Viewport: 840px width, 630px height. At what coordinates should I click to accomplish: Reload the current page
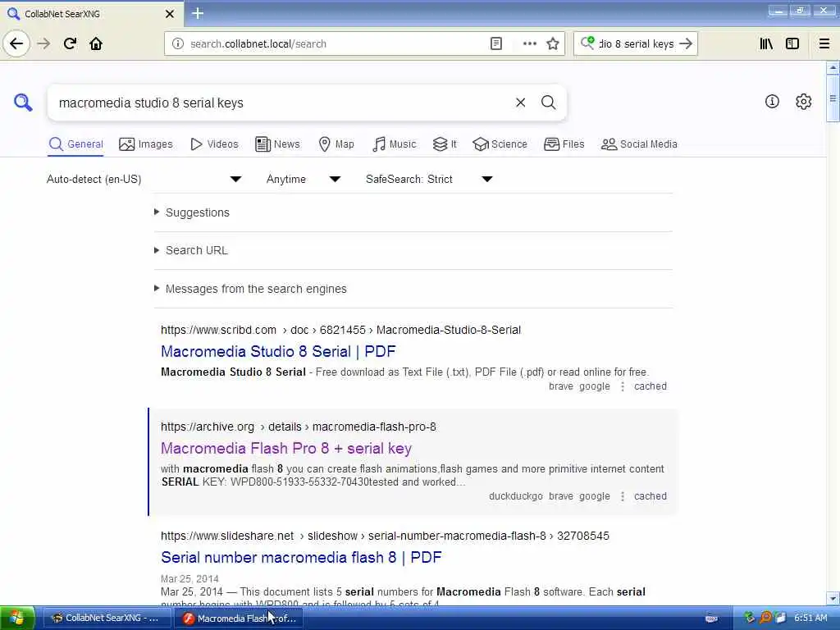pos(70,43)
